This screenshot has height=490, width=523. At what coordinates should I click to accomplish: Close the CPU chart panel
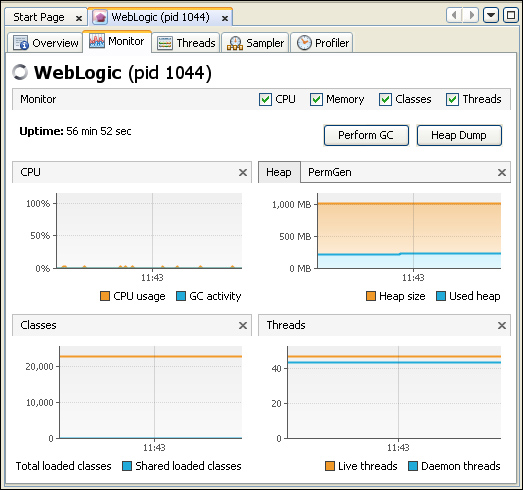[243, 172]
